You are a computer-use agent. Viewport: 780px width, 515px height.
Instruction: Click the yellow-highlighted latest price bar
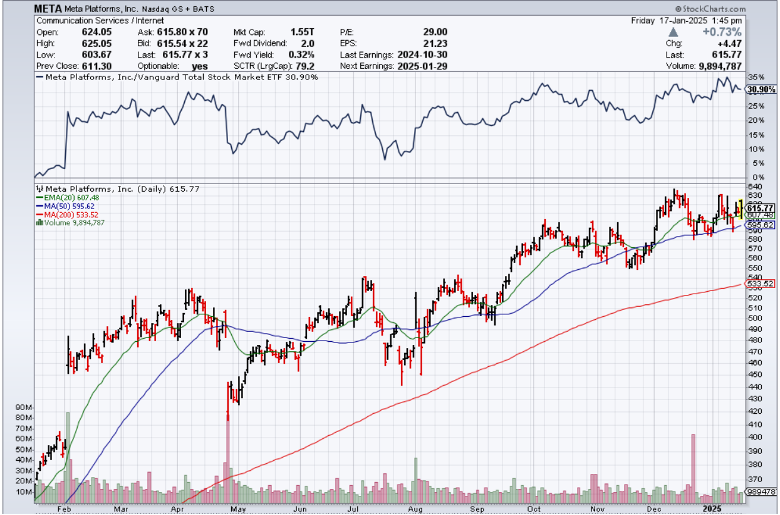[x=739, y=206]
